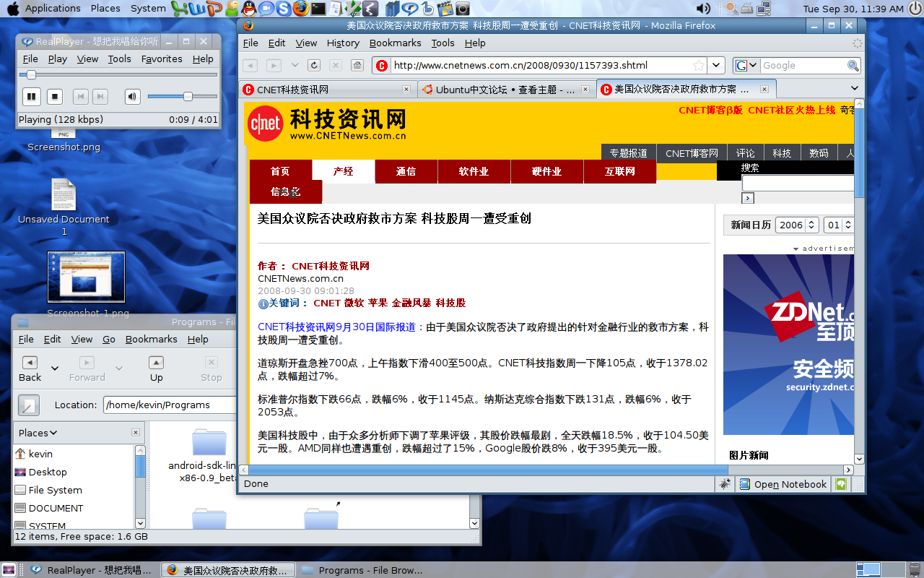Click the 专题报道 tab on CNET page
This screenshot has height=578, width=924.
(628, 153)
